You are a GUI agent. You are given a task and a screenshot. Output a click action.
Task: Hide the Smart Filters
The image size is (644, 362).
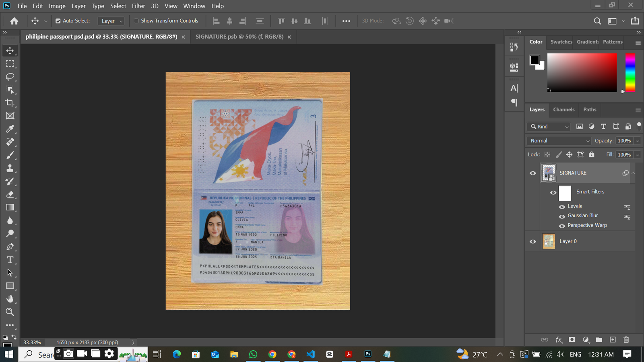click(x=553, y=192)
